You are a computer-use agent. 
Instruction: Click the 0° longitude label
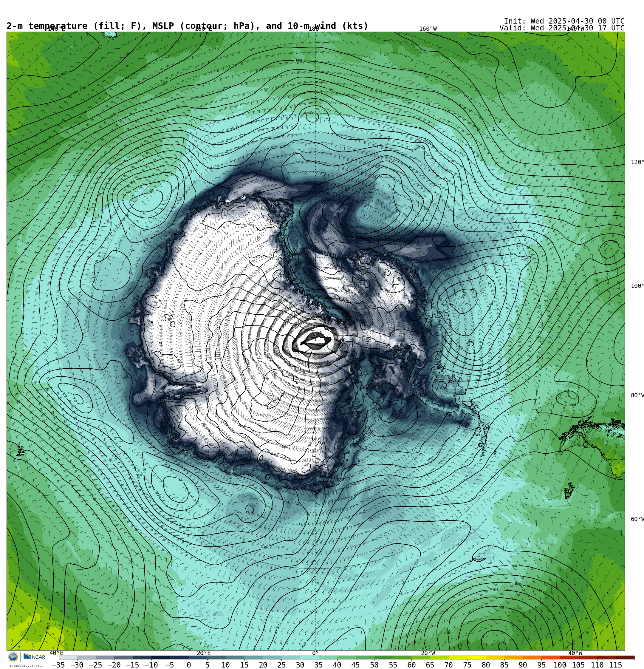(315, 653)
